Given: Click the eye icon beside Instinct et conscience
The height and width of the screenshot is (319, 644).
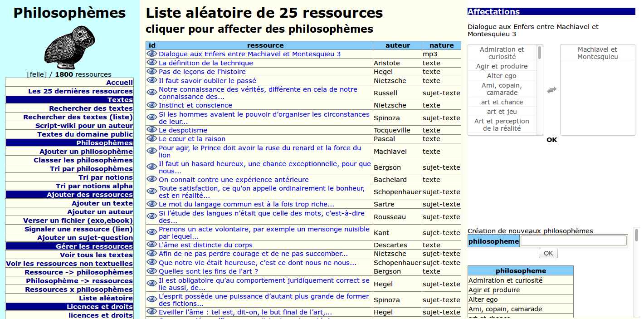Looking at the screenshot, I should coord(151,105).
